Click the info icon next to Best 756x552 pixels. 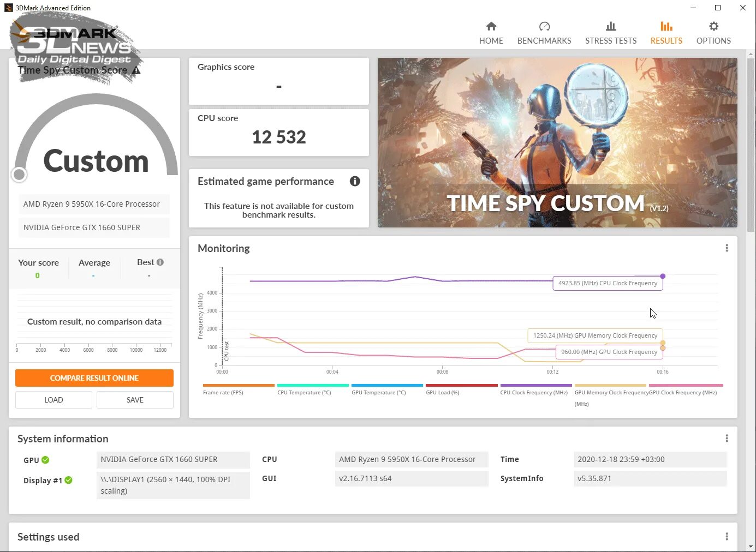160,262
